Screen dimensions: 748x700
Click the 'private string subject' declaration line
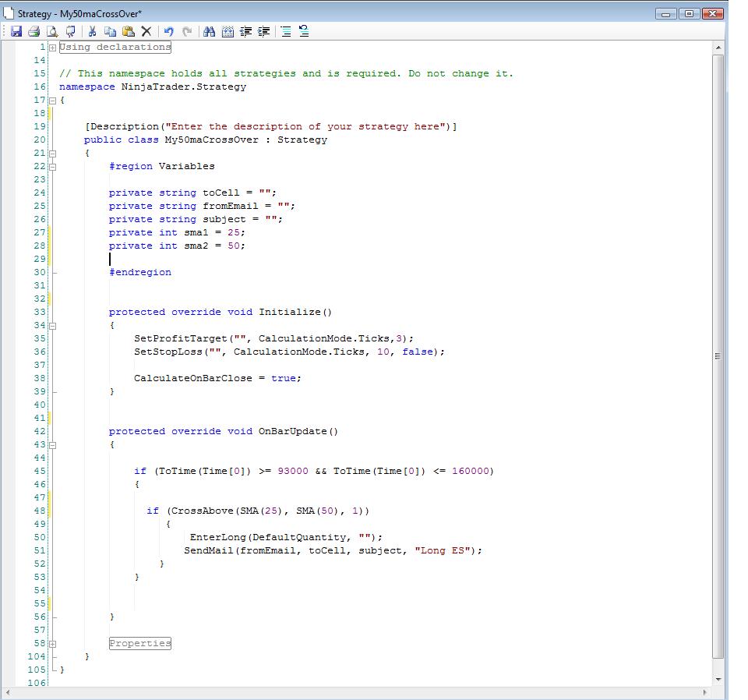pyautogui.click(x=196, y=219)
